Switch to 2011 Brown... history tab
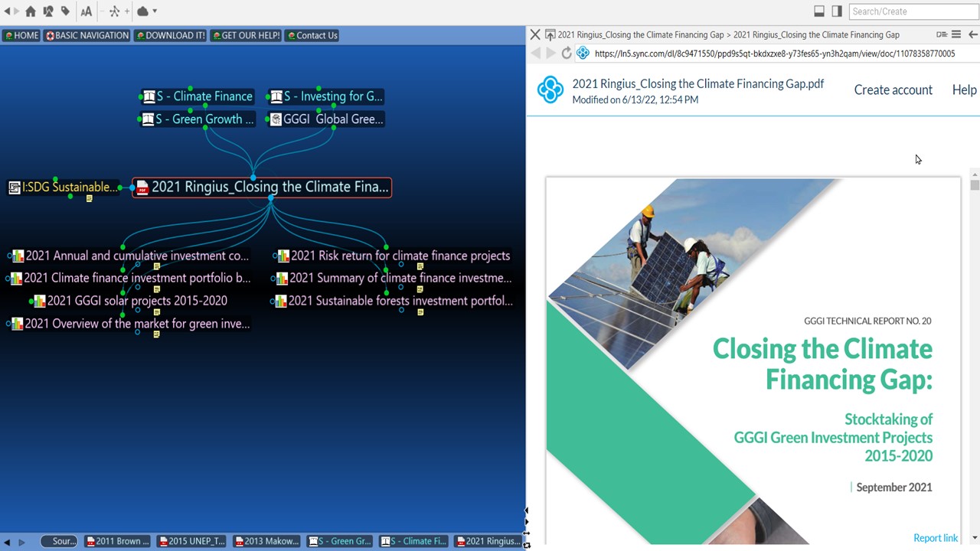980x551 pixels. point(118,541)
